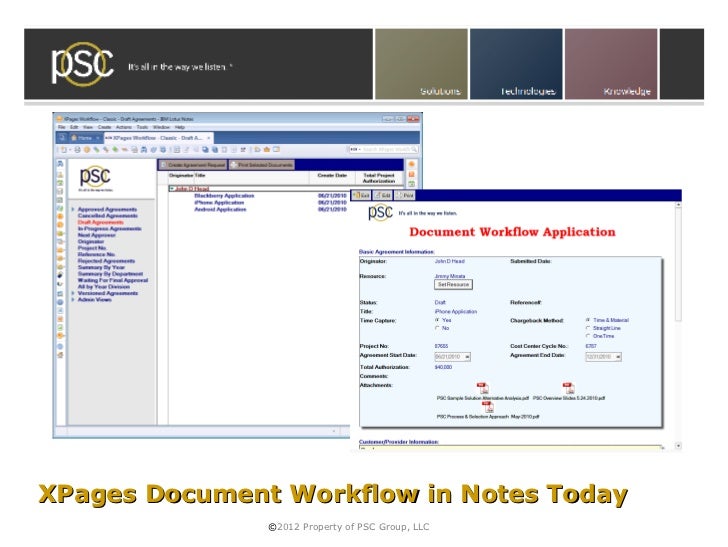The image size is (728, 547).
Task: Click the Total Project Authorization column header
Action: [378, 178]
